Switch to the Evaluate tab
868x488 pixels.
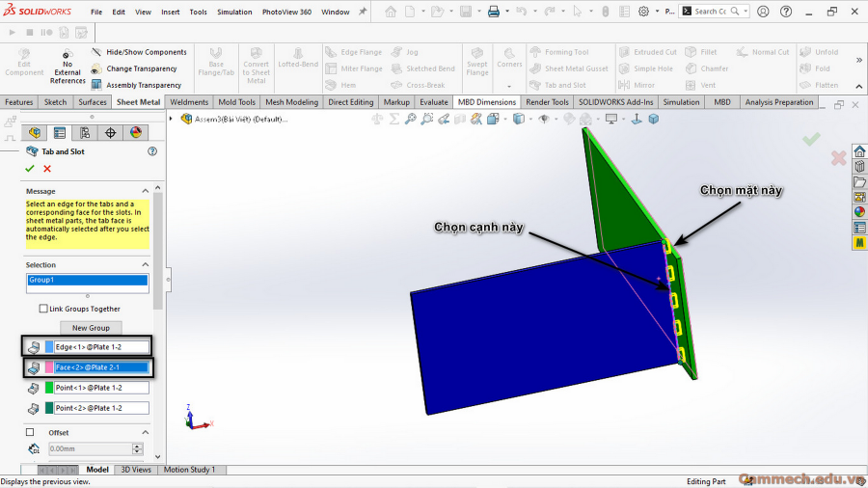(433, 102)
